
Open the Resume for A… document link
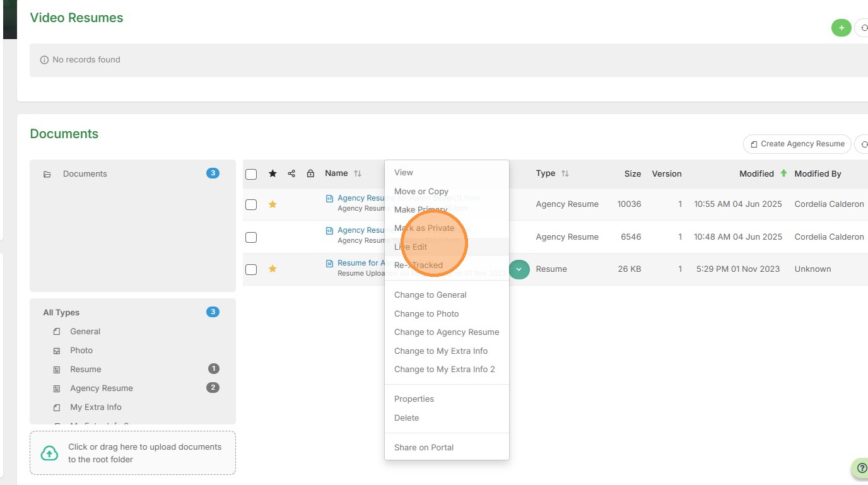click(361, 263)
